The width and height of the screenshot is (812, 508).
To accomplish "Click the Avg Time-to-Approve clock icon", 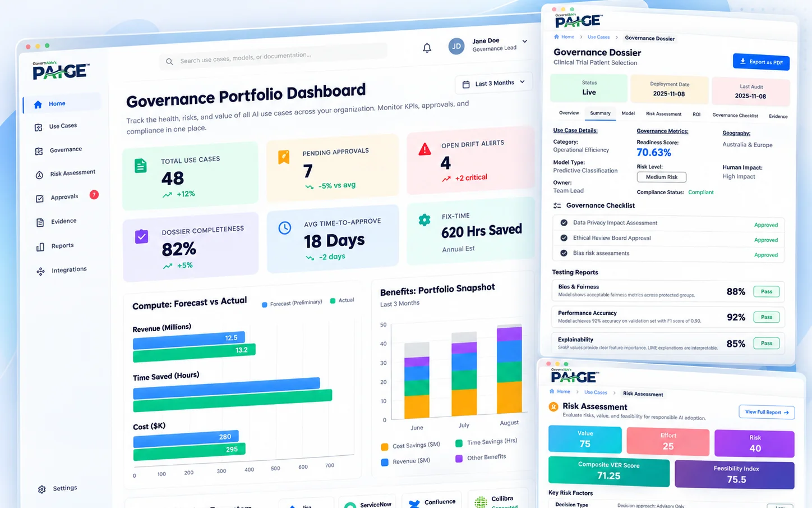I will point(285,228).
